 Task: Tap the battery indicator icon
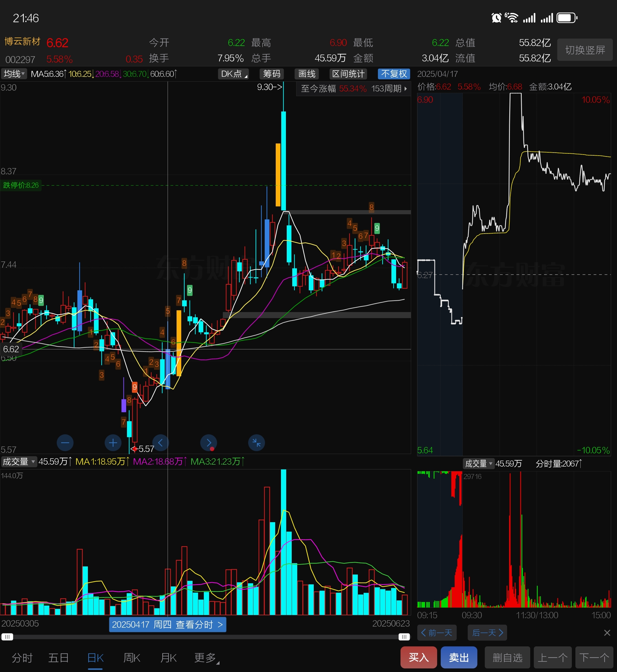(567, 18)
